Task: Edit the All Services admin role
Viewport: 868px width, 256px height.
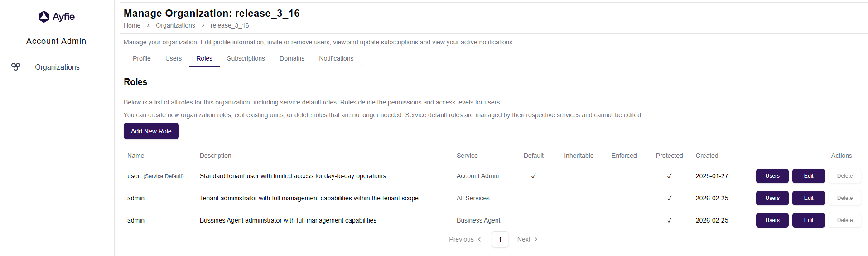Action: click(808, 198)
